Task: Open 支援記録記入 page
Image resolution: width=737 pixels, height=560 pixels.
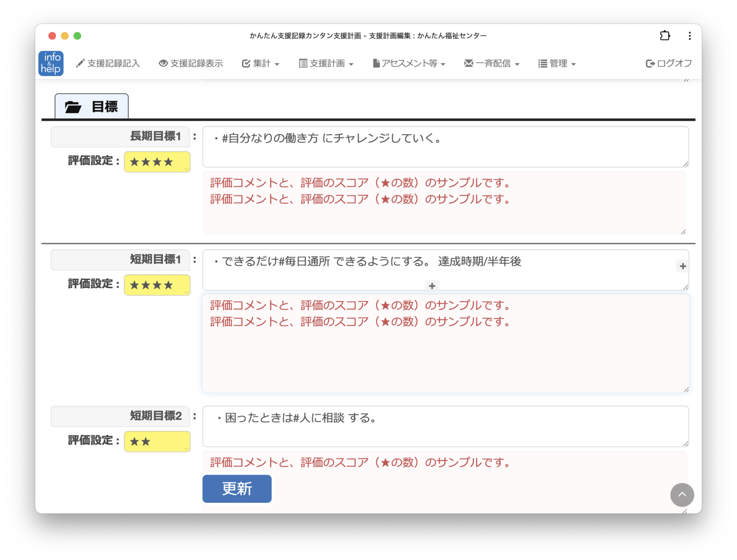Action: click(x=108, y=63)
